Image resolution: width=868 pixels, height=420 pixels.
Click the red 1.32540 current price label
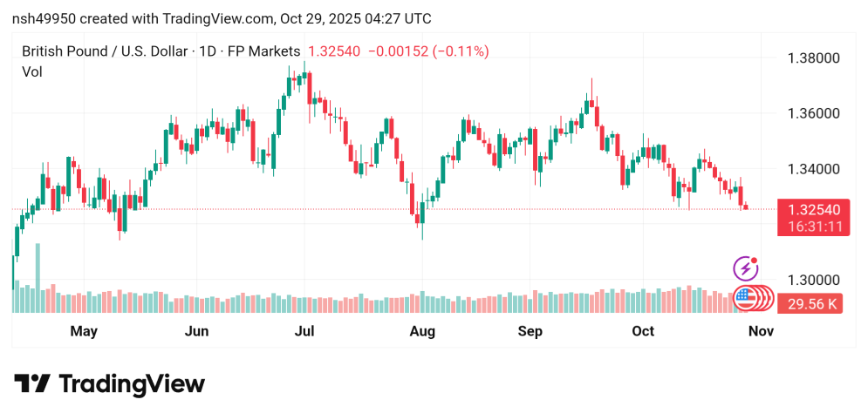813,210
